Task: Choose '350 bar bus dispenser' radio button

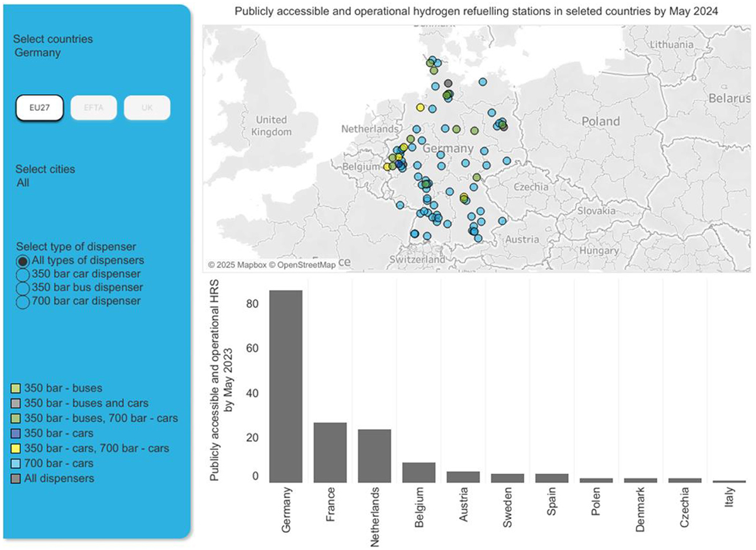Action: click(22, 288)
